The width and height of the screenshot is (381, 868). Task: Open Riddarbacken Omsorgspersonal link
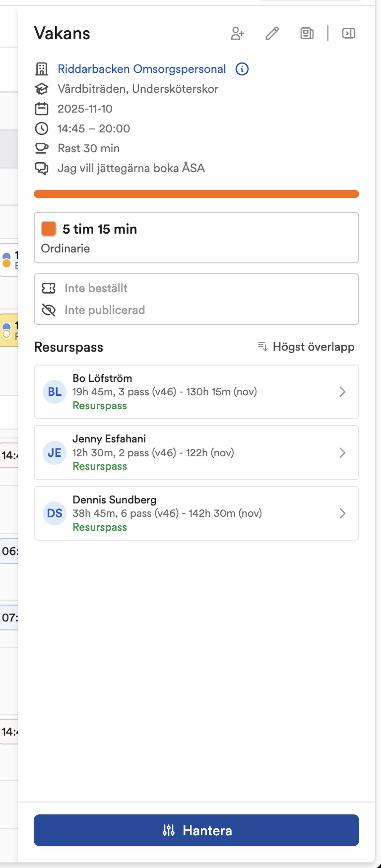142,69
